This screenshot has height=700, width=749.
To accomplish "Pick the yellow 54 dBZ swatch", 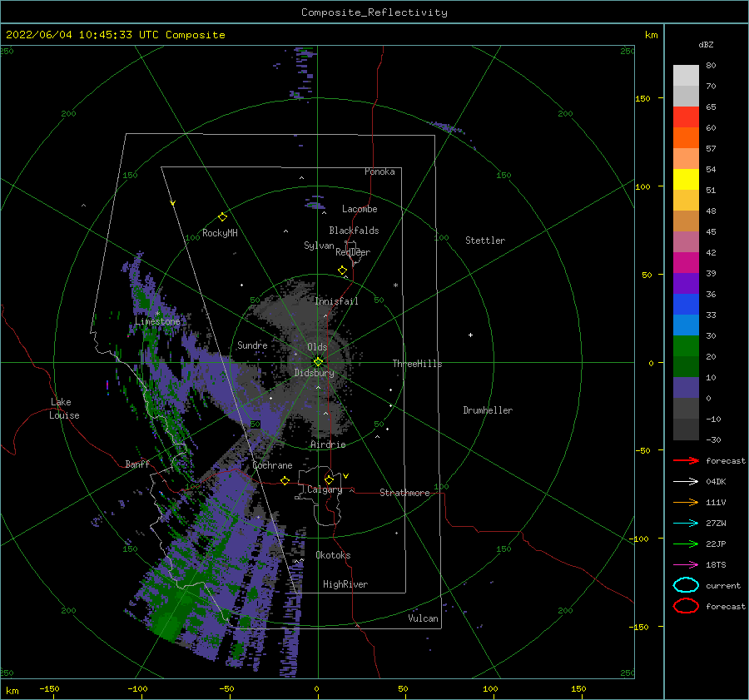I will tap(686, 179).
